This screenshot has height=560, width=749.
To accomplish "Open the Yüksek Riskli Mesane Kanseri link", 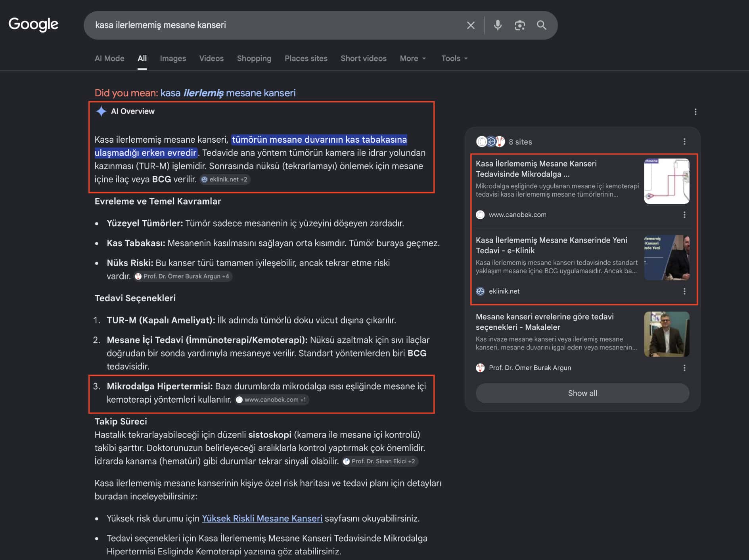I will pyautogui.click(x=262, y=518).
